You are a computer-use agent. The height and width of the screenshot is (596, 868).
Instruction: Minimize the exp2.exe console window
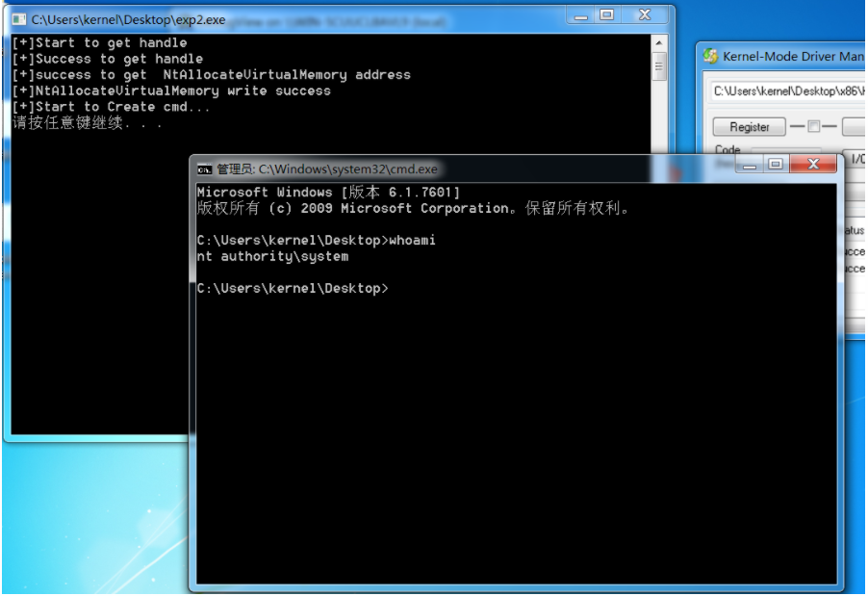(580, 15)
